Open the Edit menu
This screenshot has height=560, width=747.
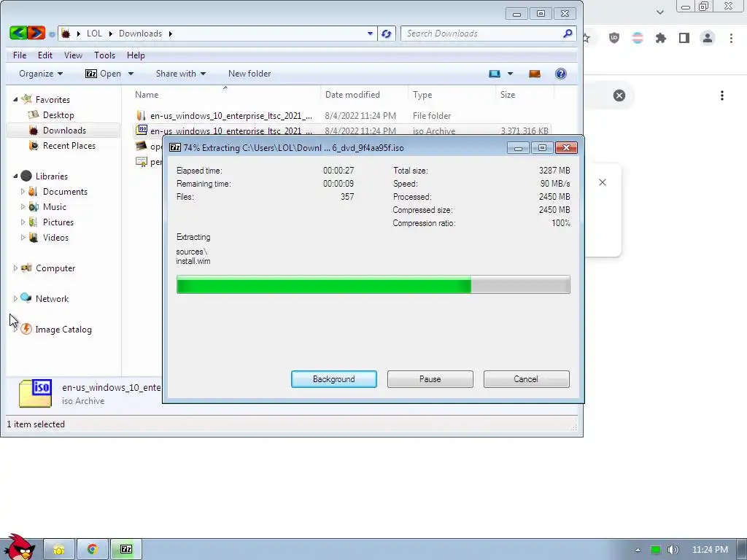tap(45, 55)
